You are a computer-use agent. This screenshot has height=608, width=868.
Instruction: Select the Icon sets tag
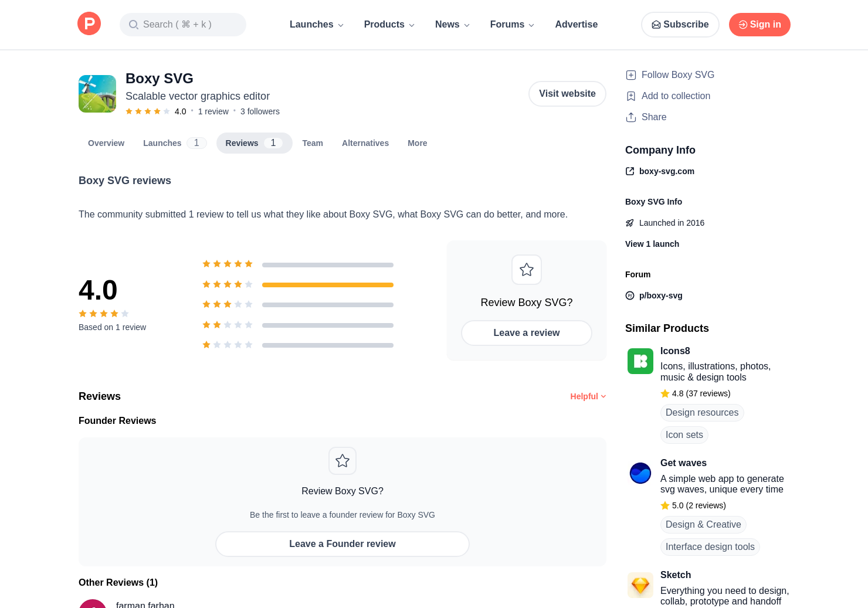click(x=684, y=435)
